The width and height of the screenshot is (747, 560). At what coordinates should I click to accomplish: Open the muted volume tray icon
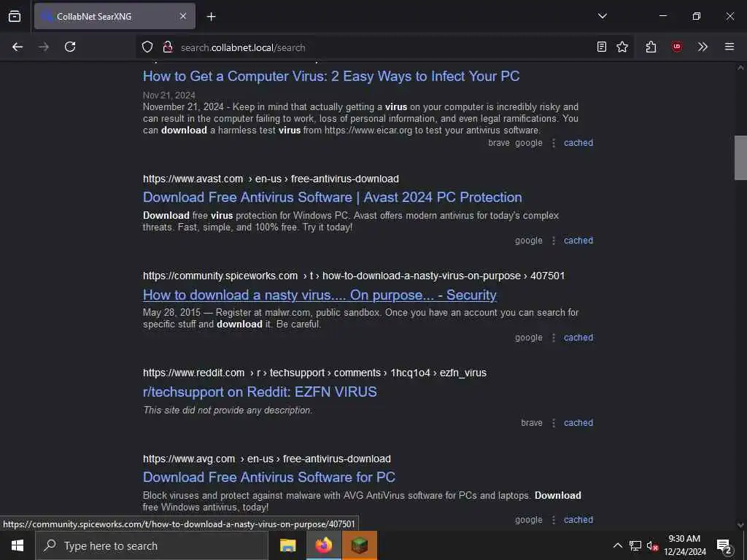tap(653, 545)
